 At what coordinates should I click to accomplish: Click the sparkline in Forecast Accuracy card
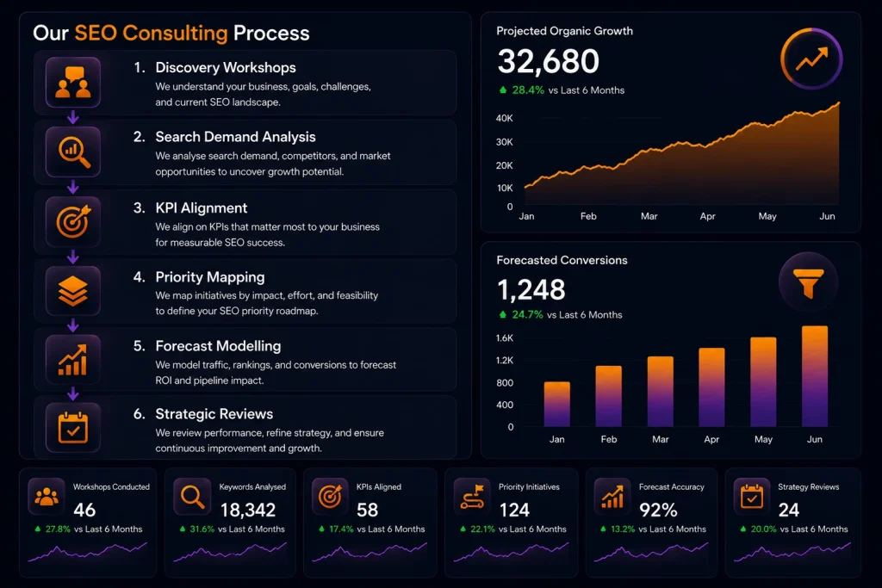pyautogui.click(x=651, y=552)
